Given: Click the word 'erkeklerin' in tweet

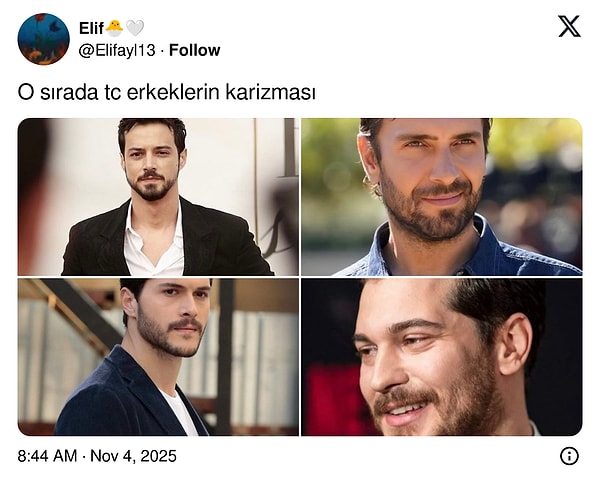Looking at the screenshot, I should coord(173,92).
